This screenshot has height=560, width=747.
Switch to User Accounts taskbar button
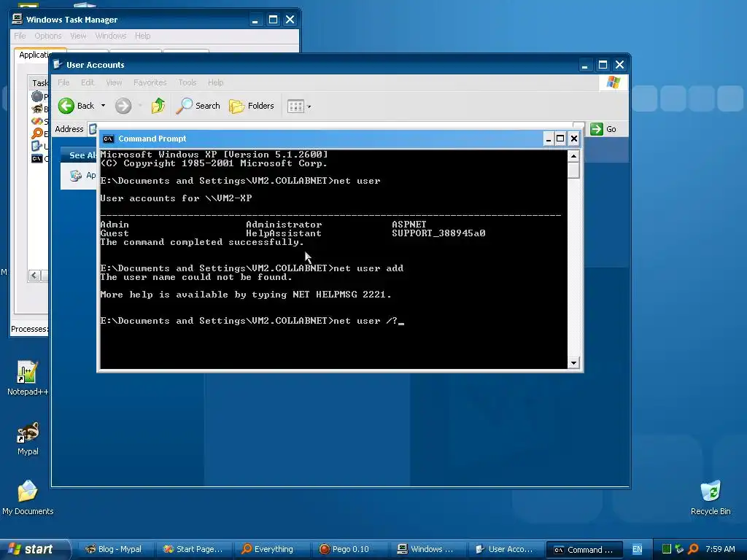click(x=506, y=549)
